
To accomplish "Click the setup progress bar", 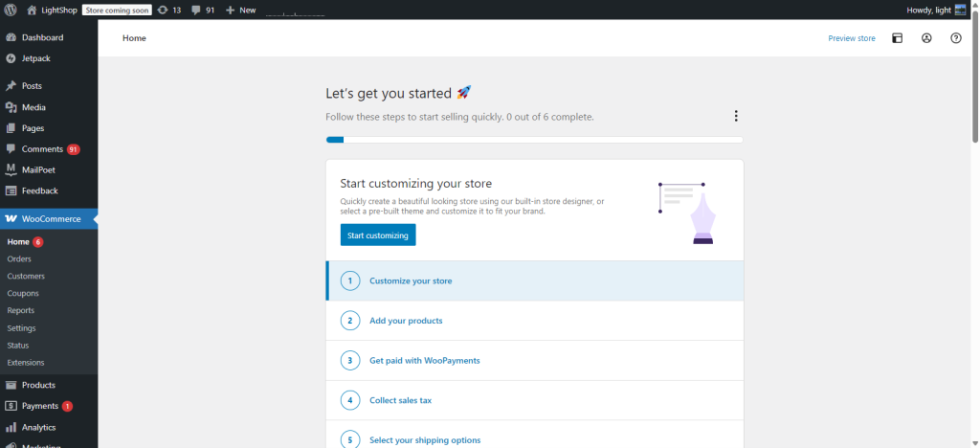I will [534, 140].
